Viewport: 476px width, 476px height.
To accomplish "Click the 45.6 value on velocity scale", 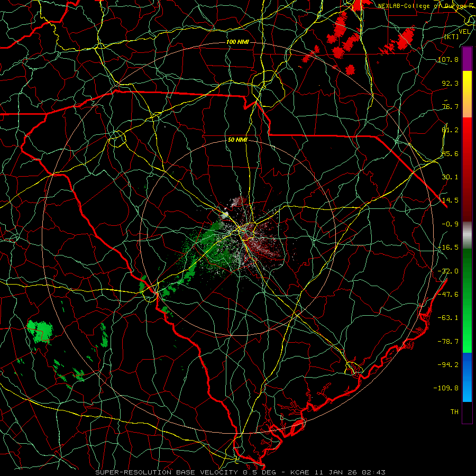I will 450,153.
